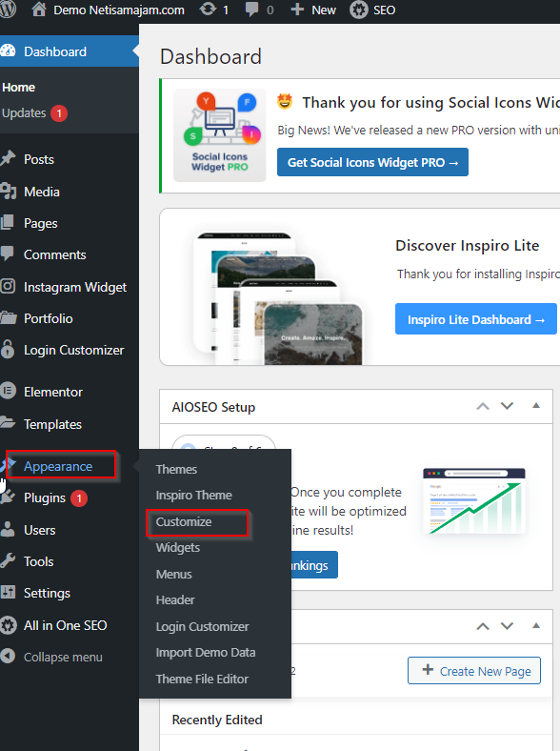Click the Elementor logo icon

pos(8,392)
